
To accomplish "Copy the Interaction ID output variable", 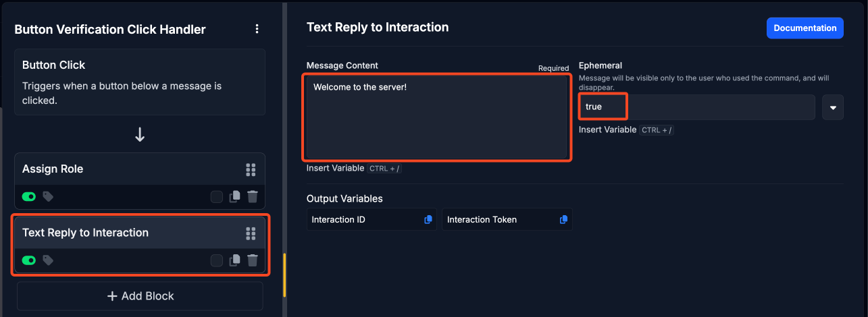I will tap(428, 220).
